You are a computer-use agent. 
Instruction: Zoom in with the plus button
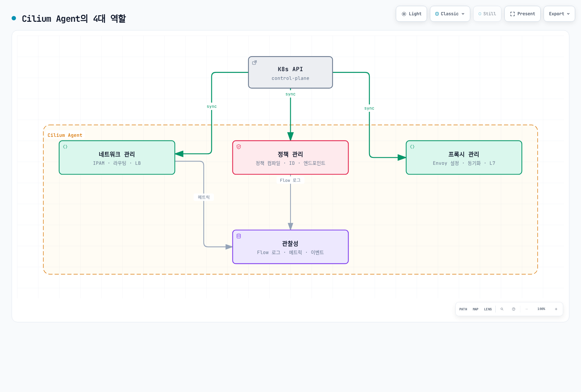pyautogui.click(x=556, y=309)
